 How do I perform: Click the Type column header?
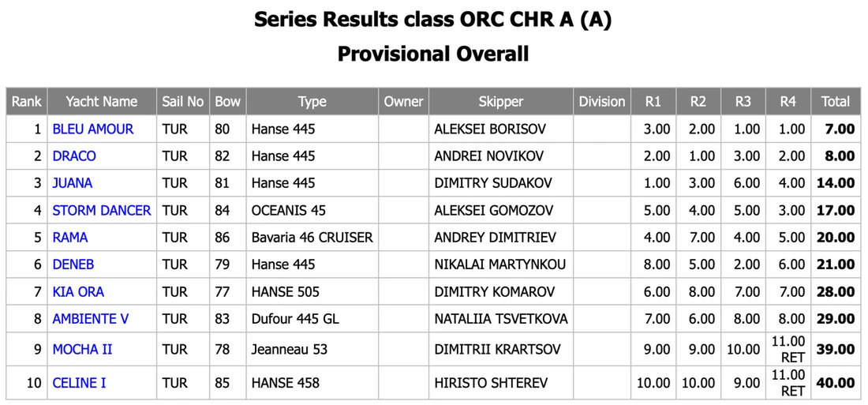tap(312, 101)
